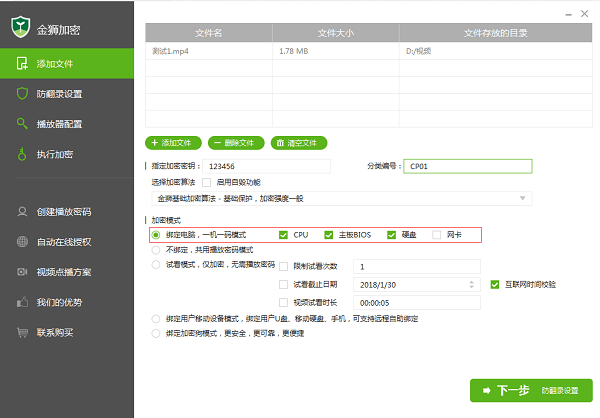600x418 pixels.
Task: Click the 下一步 防翻录设置 button
Action: point(531,390)
